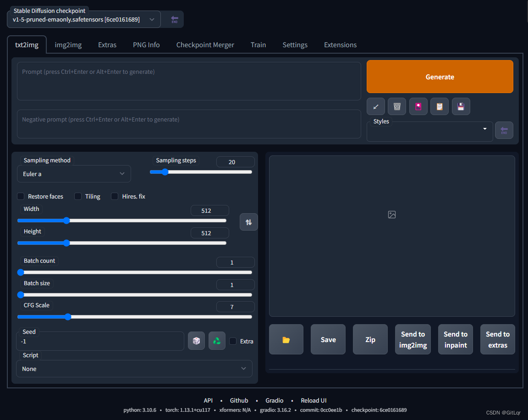This screenshot has width=528, height=420.
Task: Open the Checkpoint Merger tab
Action: click(205, 45)
